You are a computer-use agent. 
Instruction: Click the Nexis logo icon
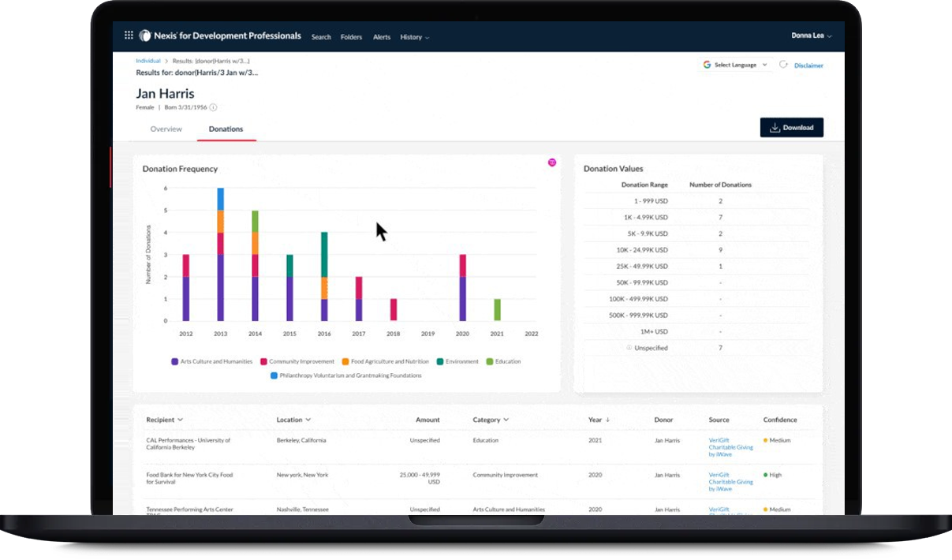(x=145, y=35)
